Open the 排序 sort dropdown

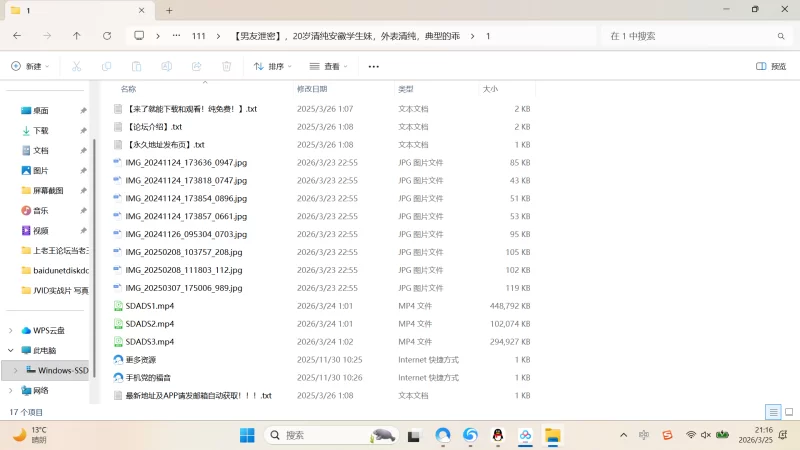click(x=272, y=66)
